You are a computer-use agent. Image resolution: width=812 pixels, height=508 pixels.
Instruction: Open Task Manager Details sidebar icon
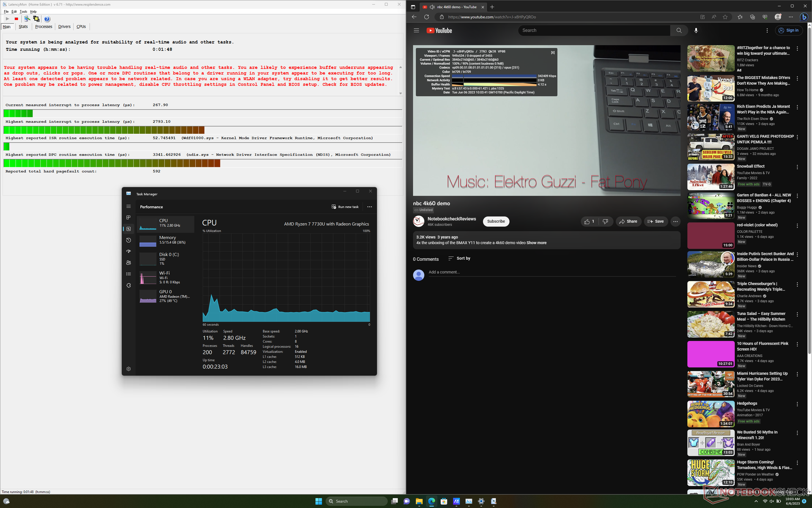click(129, 274)
